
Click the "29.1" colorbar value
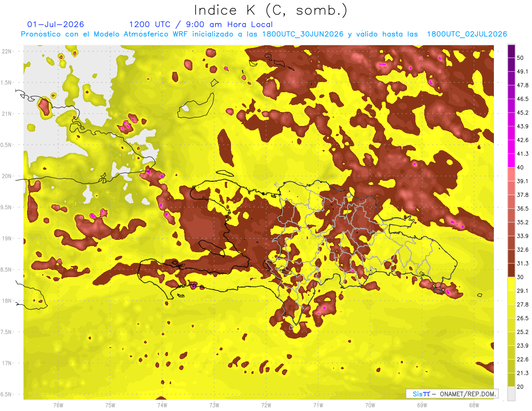point(523,291)
